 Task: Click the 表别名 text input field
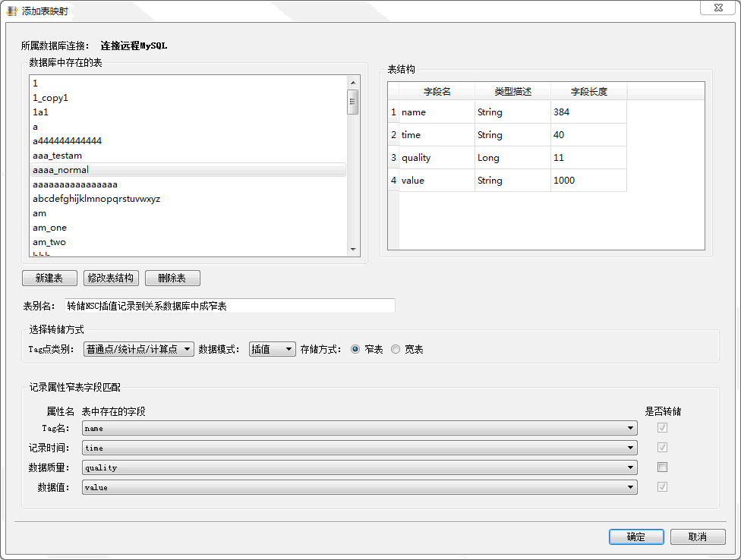pyautogui.click(x=230, y=306)
